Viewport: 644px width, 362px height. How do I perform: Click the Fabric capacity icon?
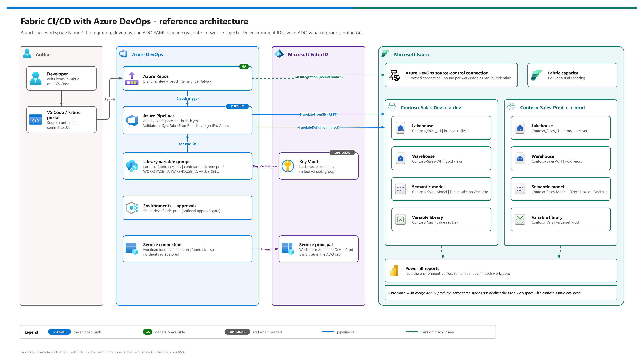point(537,75)
